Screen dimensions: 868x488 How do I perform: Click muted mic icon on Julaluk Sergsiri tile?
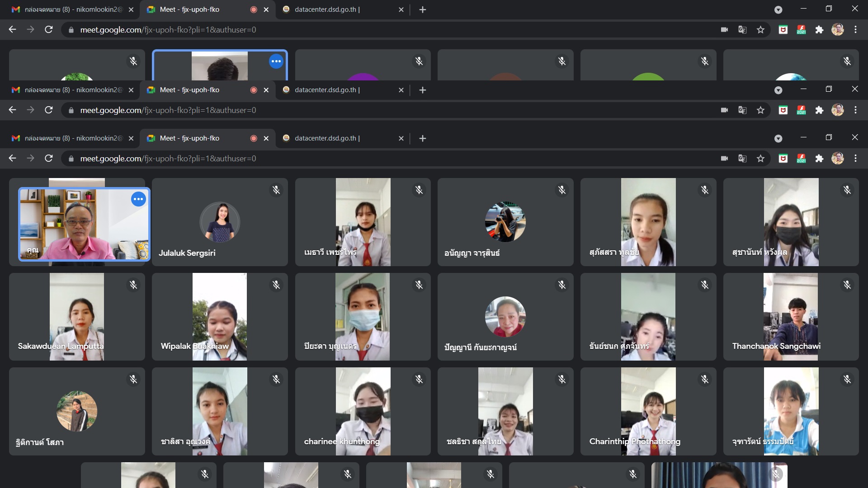276,190
